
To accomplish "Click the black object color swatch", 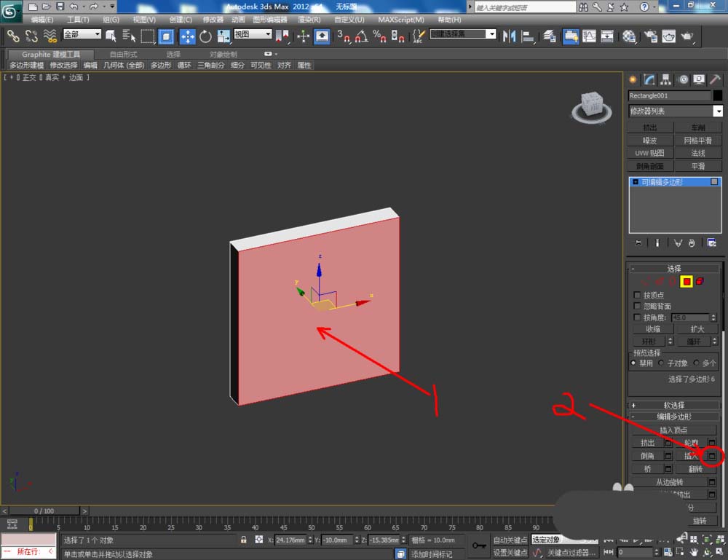I will coord(718,95).
